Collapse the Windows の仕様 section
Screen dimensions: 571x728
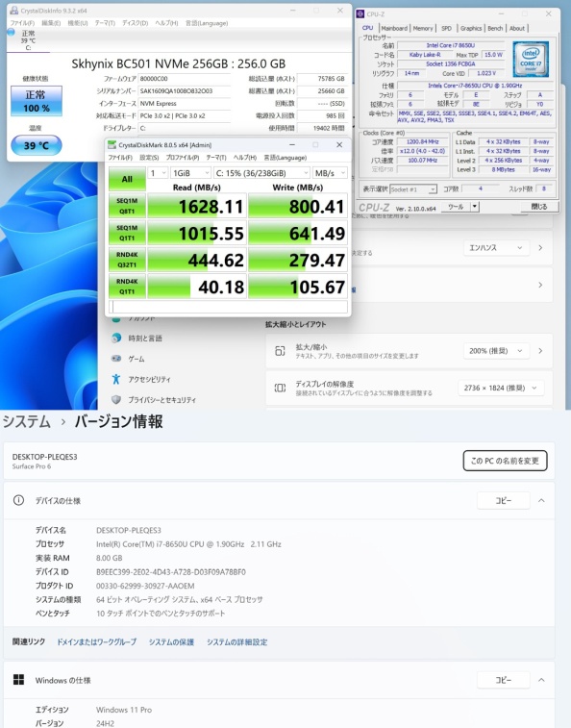point(541,680)
